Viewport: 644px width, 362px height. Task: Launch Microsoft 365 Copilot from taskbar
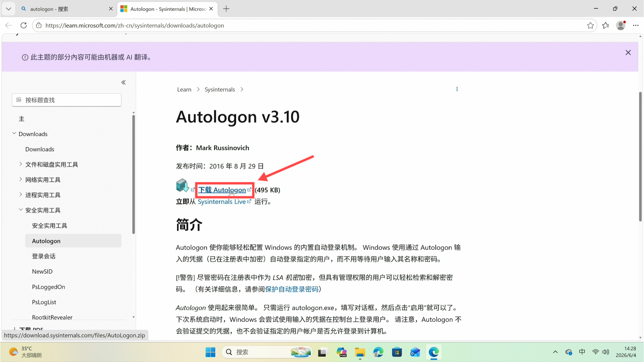(x=342, y=352)
